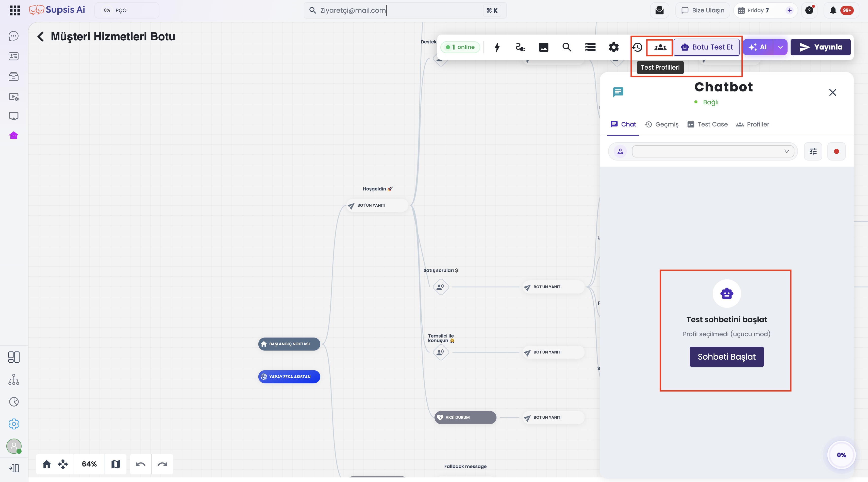Open the reports pie chart icon
Image resolution: width=868 pixels, height=482 pixels.
point(14,402)
